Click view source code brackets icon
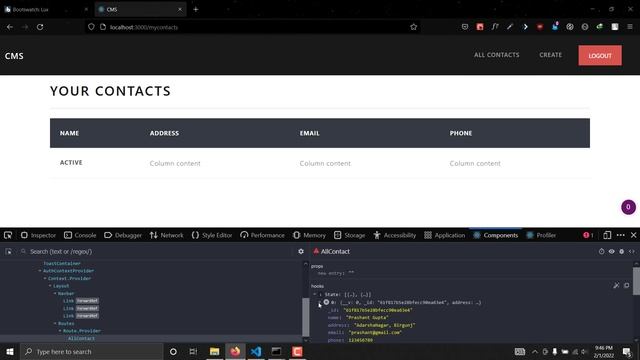The width and height of the screenshot is (640, 360). coord(631,251)
